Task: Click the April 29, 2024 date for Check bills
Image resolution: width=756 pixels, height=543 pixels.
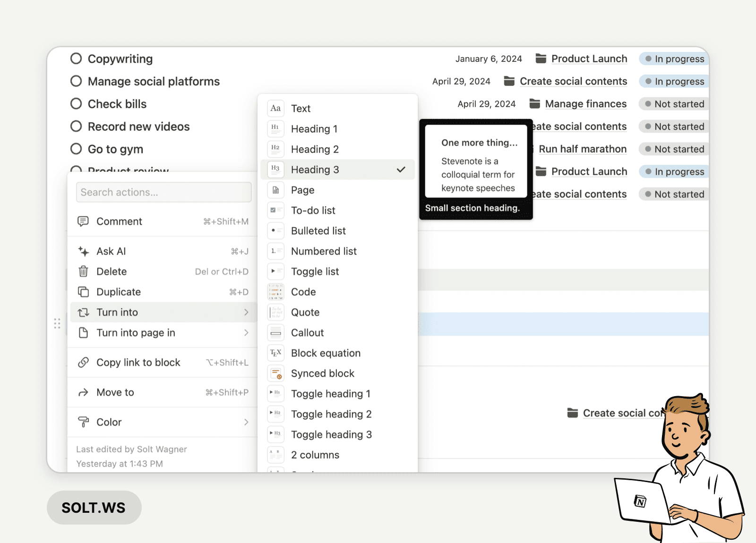Action: [x=487, y=104]
